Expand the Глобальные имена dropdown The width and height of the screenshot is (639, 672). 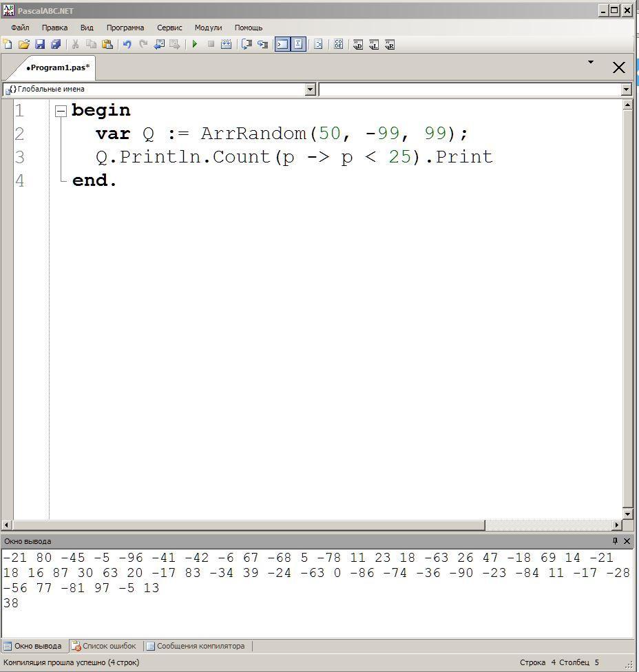pos(311,89)
